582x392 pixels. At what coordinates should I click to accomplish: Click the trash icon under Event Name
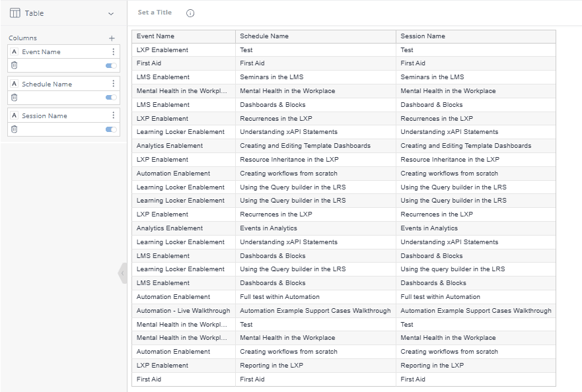13,65
